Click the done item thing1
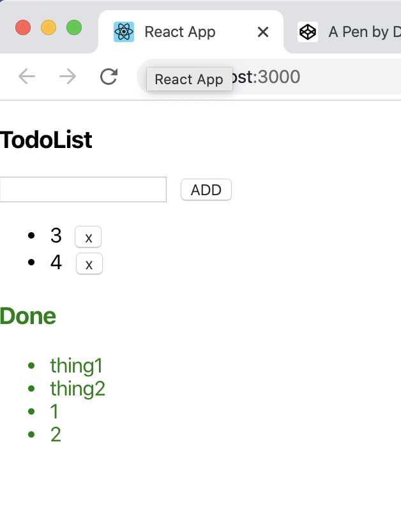The width and height of the screenshot is (401, 532). pyautogui.click(x=77, y=366)
